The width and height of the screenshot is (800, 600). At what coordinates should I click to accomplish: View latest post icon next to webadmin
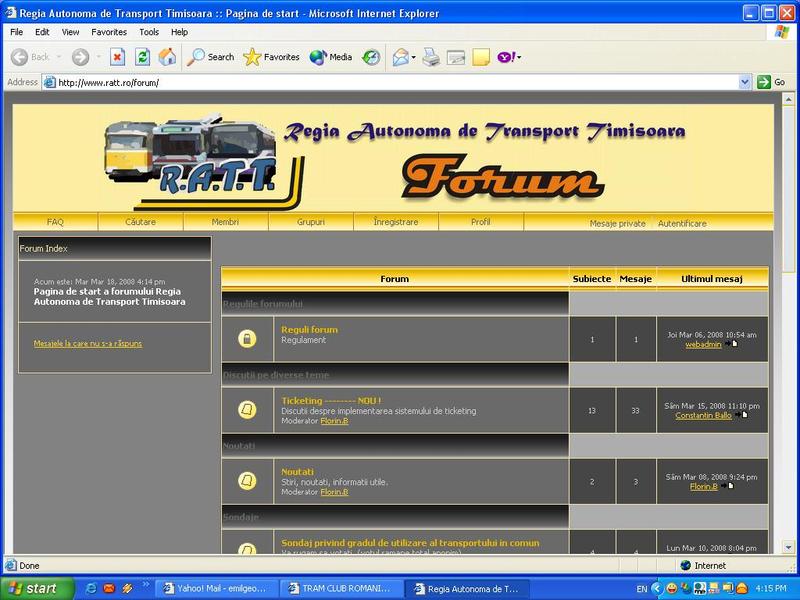click(732, 344)
